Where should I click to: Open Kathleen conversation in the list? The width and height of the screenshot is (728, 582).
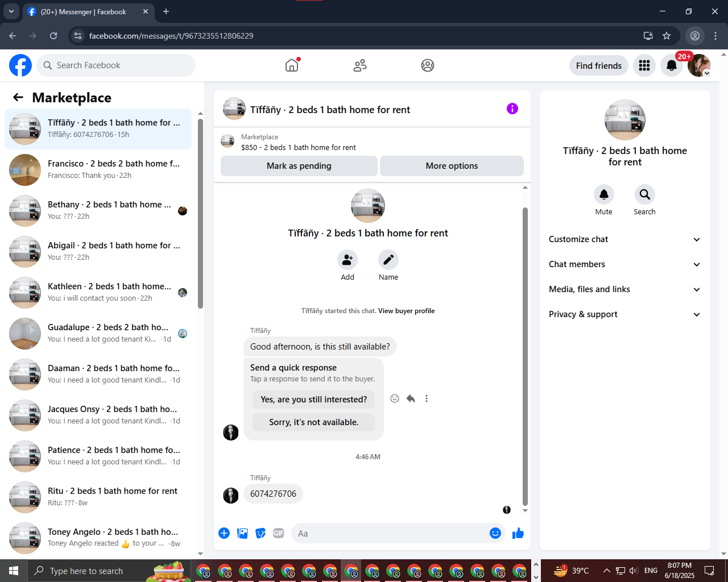tap(98, 293)
